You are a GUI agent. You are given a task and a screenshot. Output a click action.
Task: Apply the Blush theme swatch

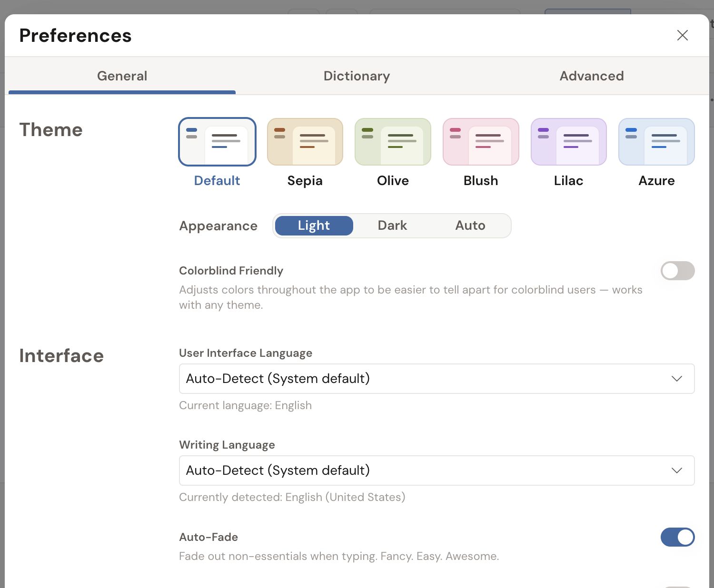(x=481, y=142)
